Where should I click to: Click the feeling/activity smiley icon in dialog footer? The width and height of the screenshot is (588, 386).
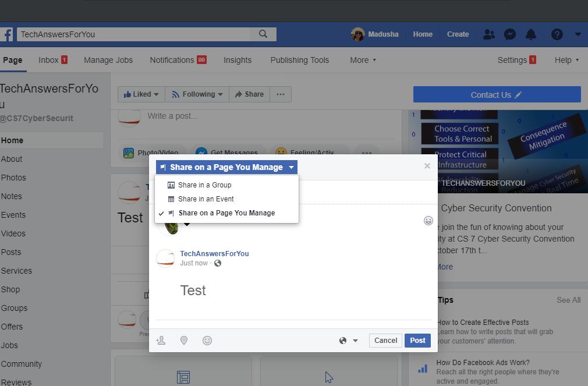(x=207, y=340)
